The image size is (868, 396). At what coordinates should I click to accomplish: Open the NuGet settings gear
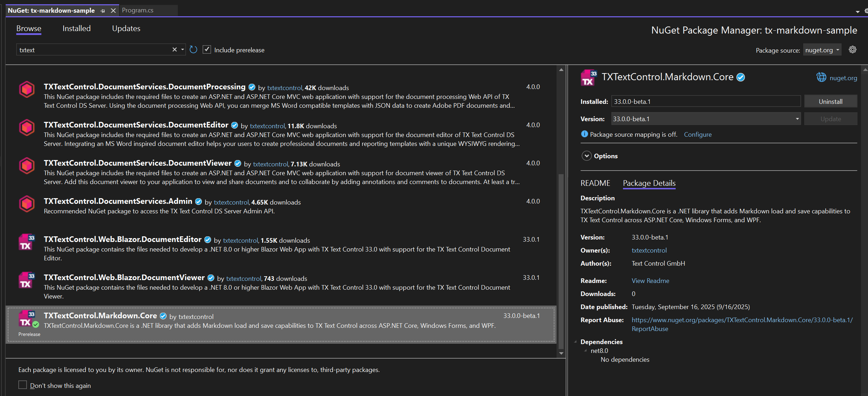click(852, 49)
